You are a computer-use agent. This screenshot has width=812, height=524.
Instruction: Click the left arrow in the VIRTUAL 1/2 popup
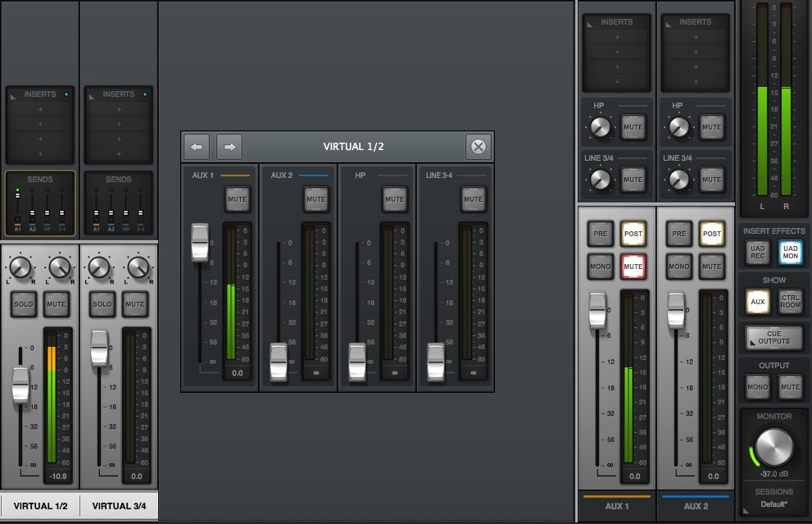coord(196,147)
